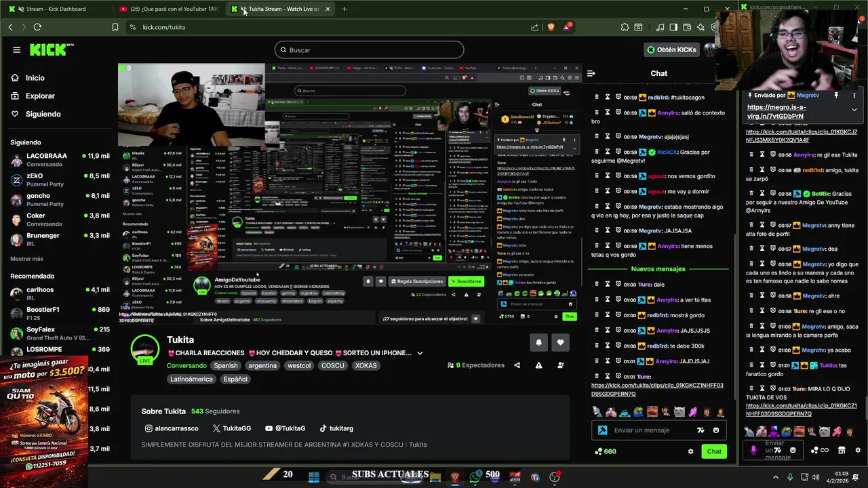Select the Spanish tag
868x488 pixels.
[226, 365]
